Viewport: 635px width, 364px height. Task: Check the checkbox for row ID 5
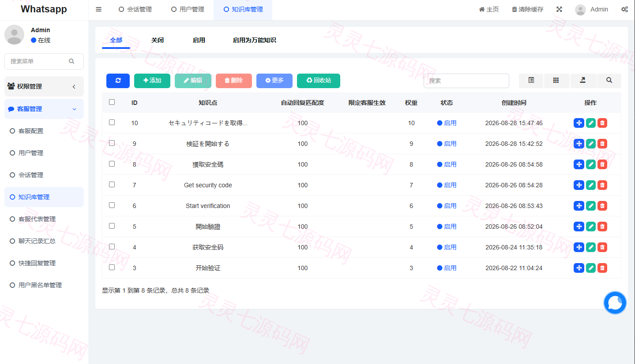112,226
